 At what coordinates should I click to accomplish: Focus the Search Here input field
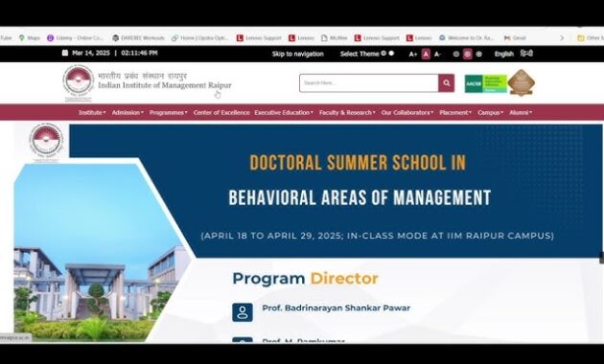pyautogui.click(x=369, y=83)
